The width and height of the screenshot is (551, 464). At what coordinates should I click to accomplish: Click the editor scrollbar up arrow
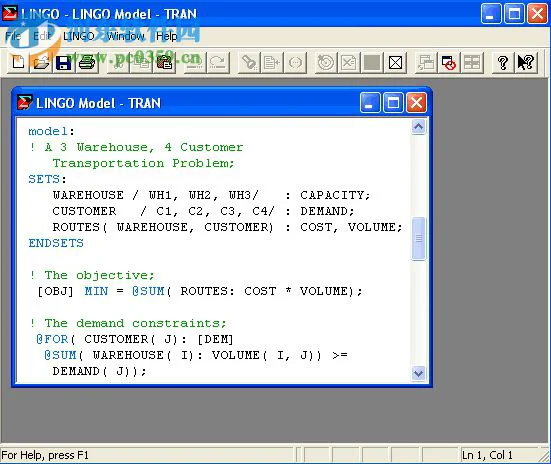(x=418, y=127)
